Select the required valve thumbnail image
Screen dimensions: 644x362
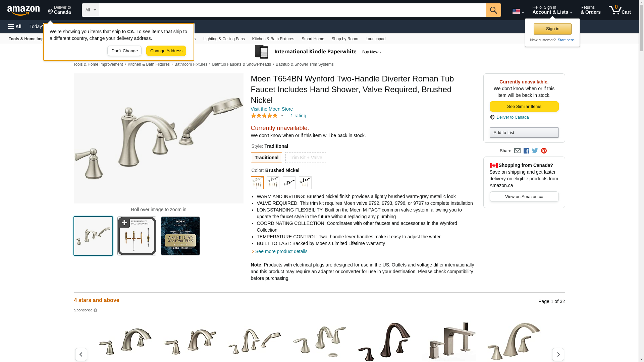tap(137, 236)
